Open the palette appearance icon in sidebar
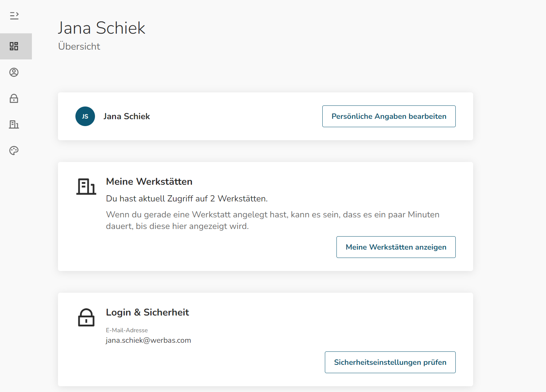 [x=14, y=151]
